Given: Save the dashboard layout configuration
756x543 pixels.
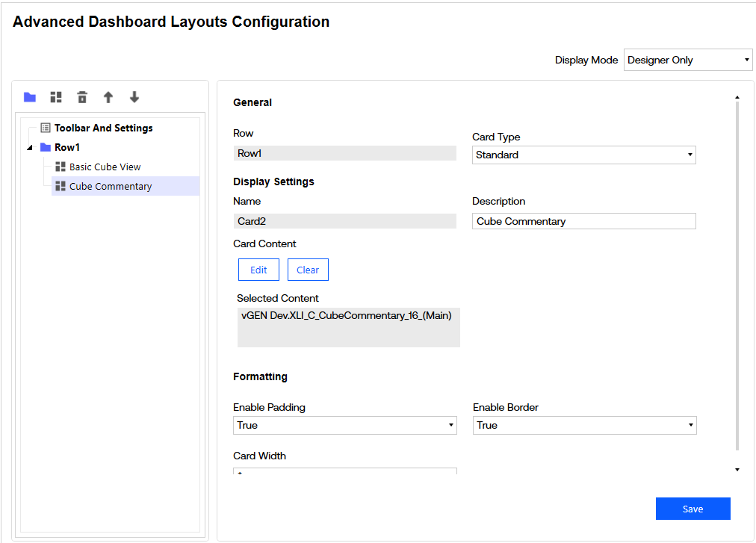Looking at the screenshot, I should point(693,509).
